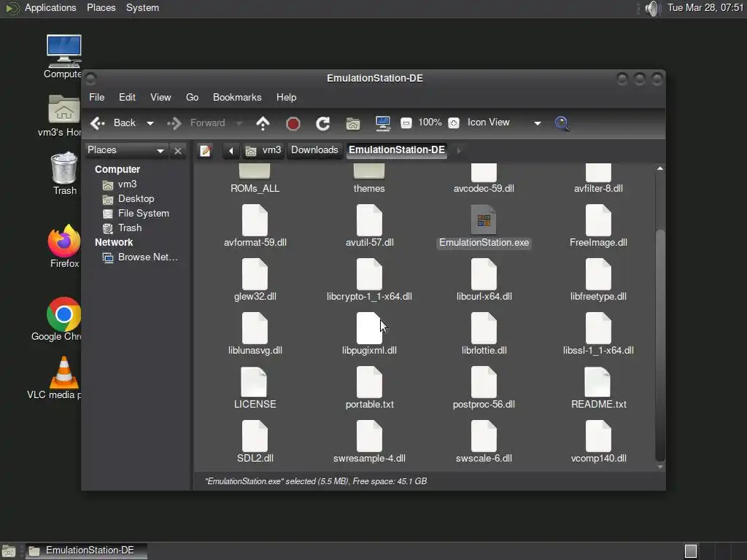Click the clock showing Tue Mar 28
The height and width of the screenshot is (560, 747).
click(705, 8)
